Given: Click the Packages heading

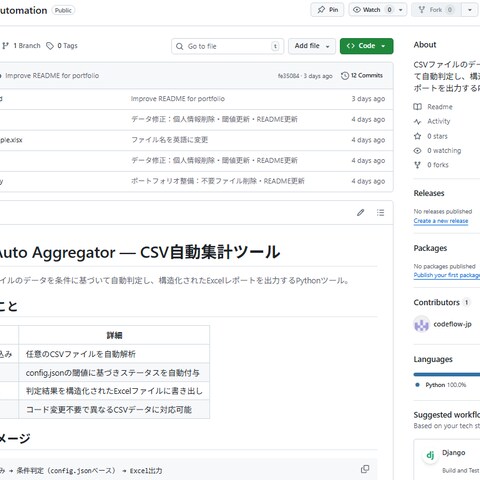Looking at the screenshot, I should 430,248.
